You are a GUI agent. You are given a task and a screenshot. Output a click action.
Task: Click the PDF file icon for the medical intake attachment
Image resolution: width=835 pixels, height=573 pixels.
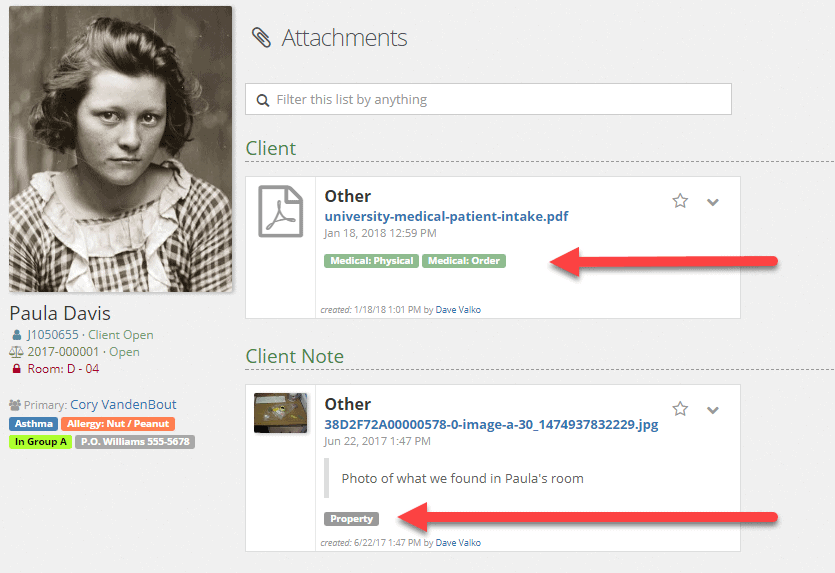[x=280, y=211]
